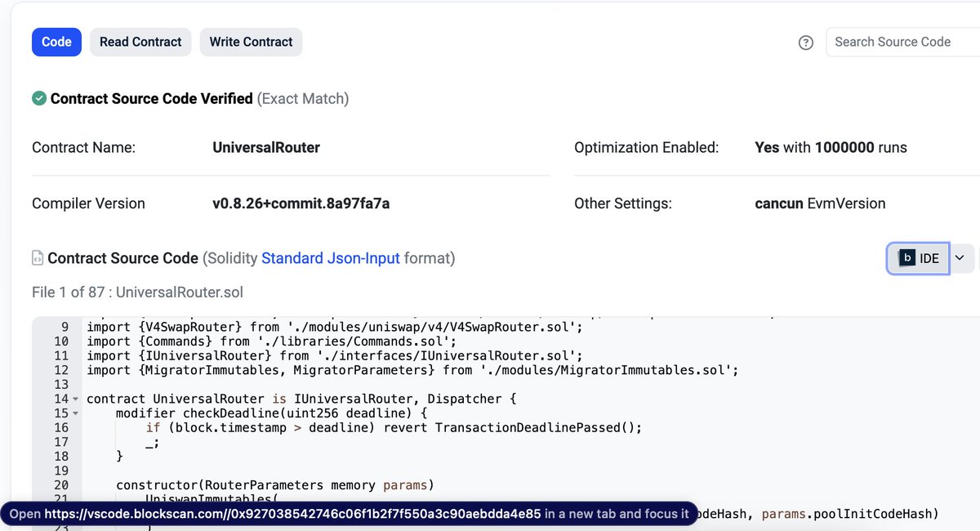Collapse the modifier block at line 15

pos(76,413)
